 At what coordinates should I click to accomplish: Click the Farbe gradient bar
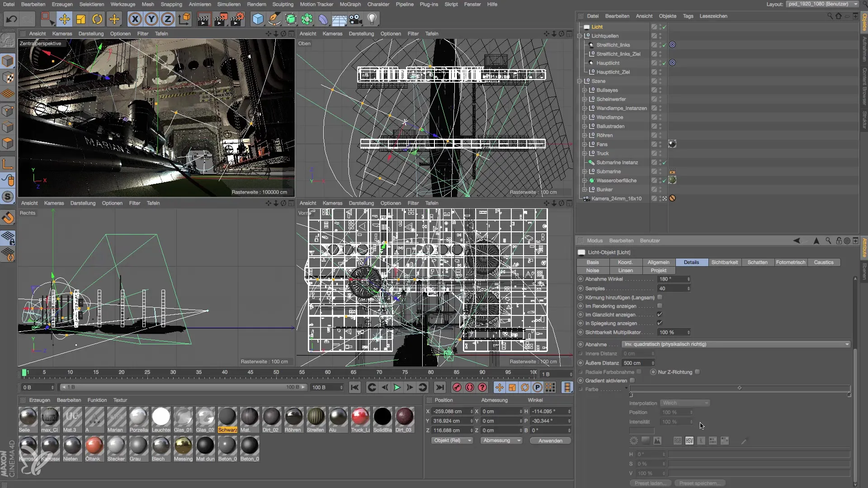point(740,389)
